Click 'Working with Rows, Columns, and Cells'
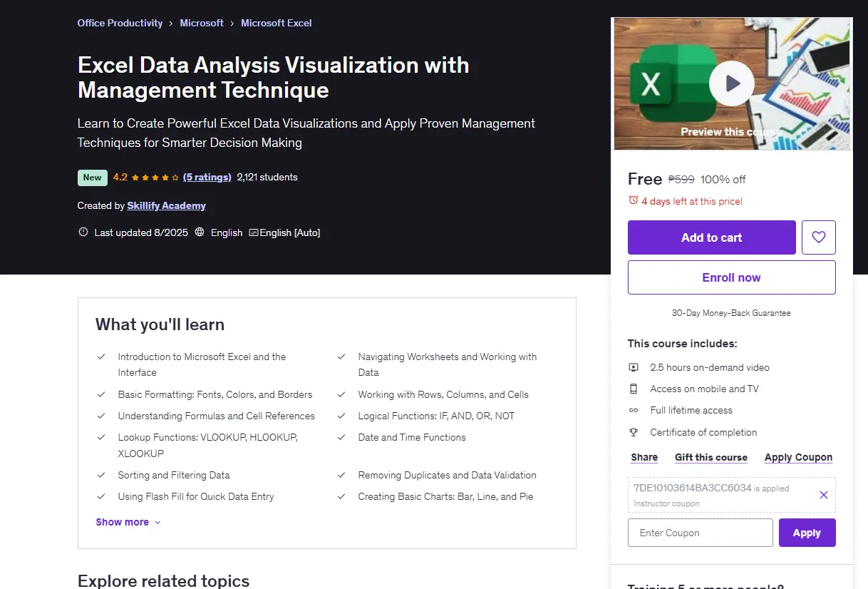The image size is (868, 589). (443, 394)
